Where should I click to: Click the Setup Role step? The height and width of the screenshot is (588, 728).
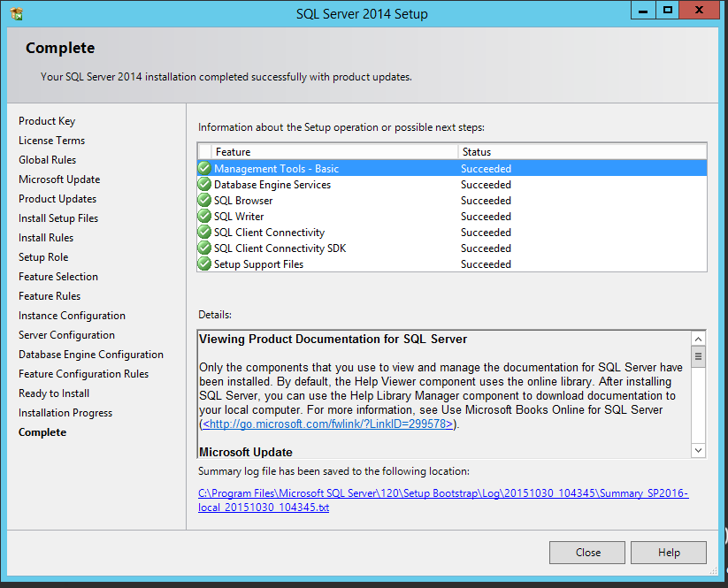(x=43, y=257)
